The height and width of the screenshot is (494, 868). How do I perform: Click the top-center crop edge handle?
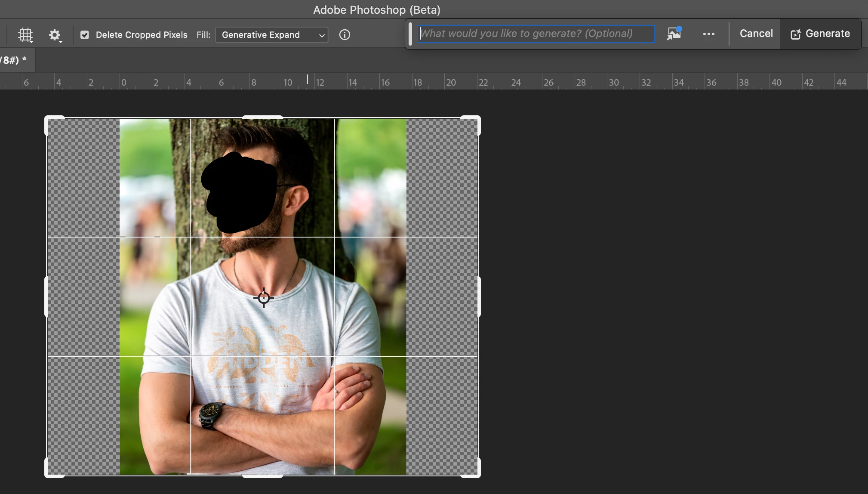pos(262,117)
